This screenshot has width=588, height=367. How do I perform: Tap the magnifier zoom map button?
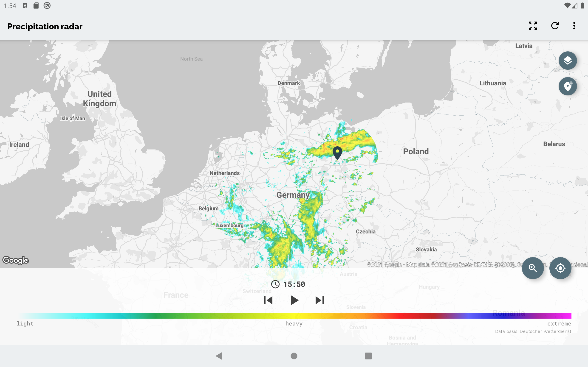click(x=533, y=268)
